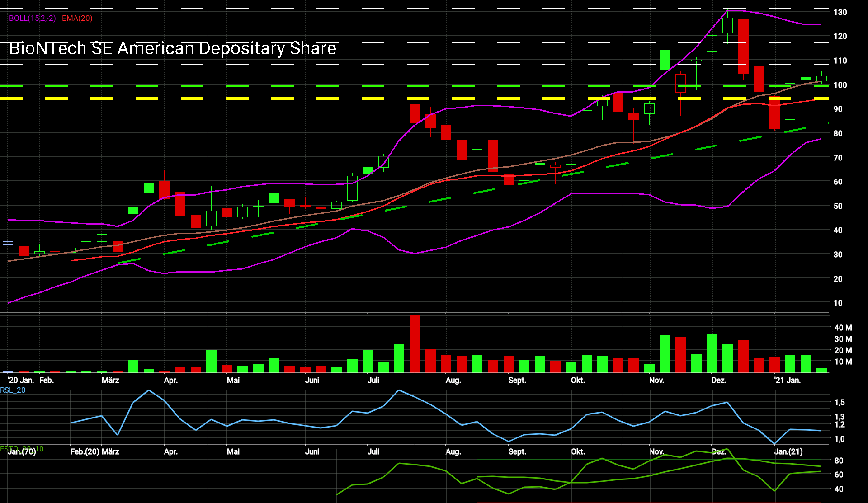This screenshot has height=503, width=868.
Task: Click the 1,0 RSL axis value
Action: [840, 439]
